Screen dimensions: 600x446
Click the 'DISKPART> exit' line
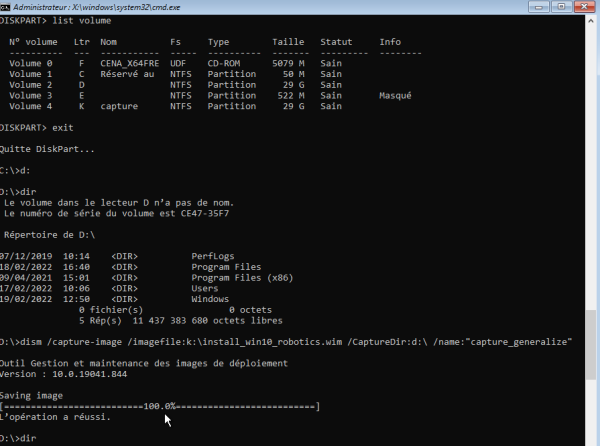36,128
